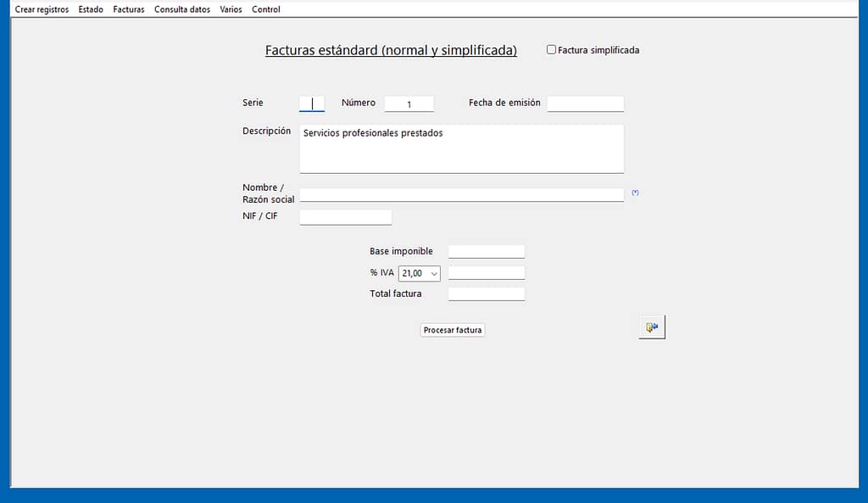Click into the Descripción text area
The image size is (868, 503).
pos(461,149)
